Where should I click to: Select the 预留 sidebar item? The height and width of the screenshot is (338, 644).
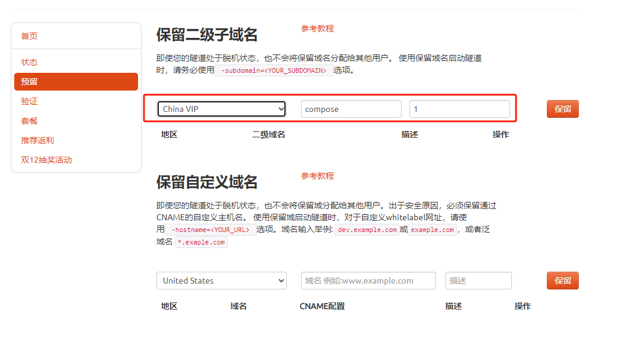[x=76, y=82]
